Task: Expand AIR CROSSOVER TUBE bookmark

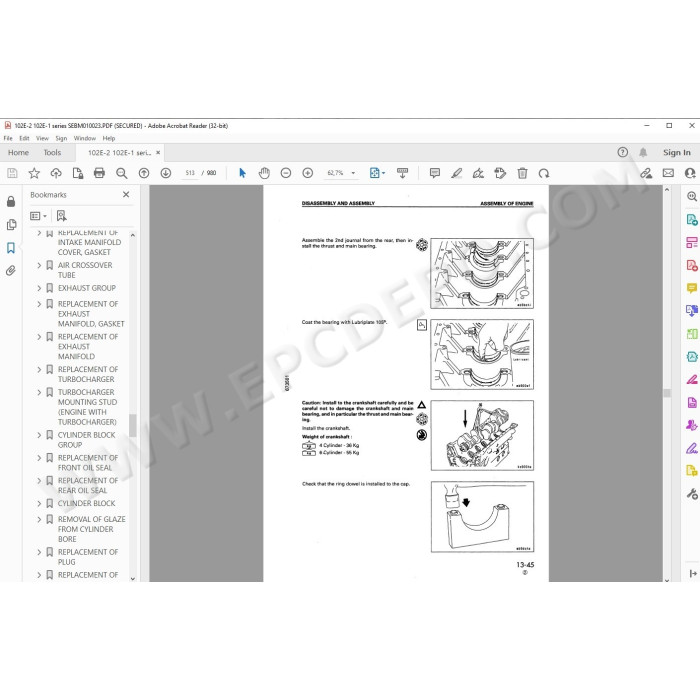Action: [39, 266]
